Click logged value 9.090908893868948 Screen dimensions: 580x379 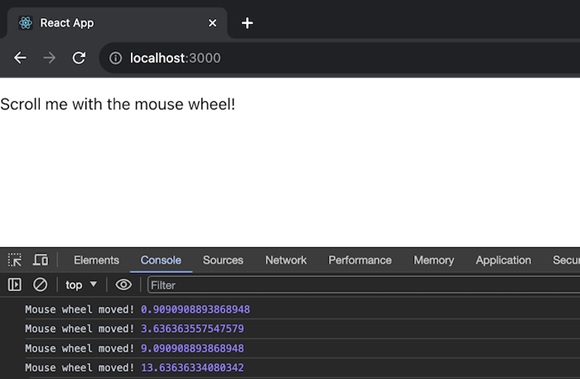coord(192,348)
